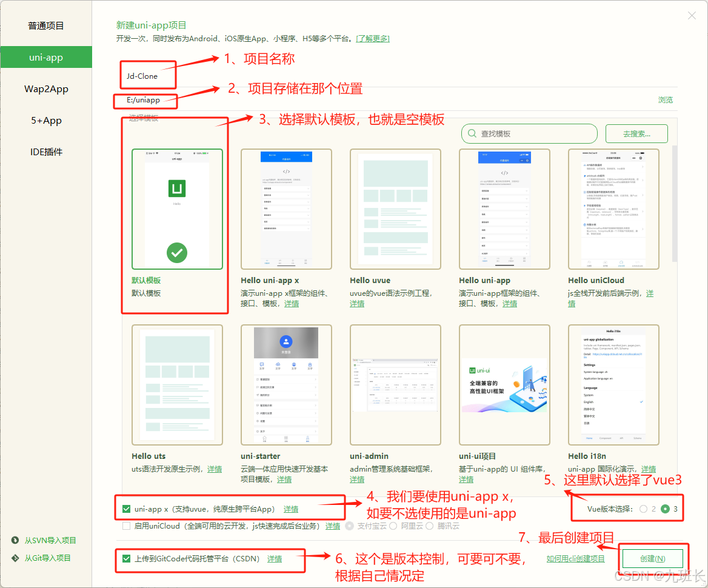
Task: Click the 默认模板 green title
Action: 146,281
